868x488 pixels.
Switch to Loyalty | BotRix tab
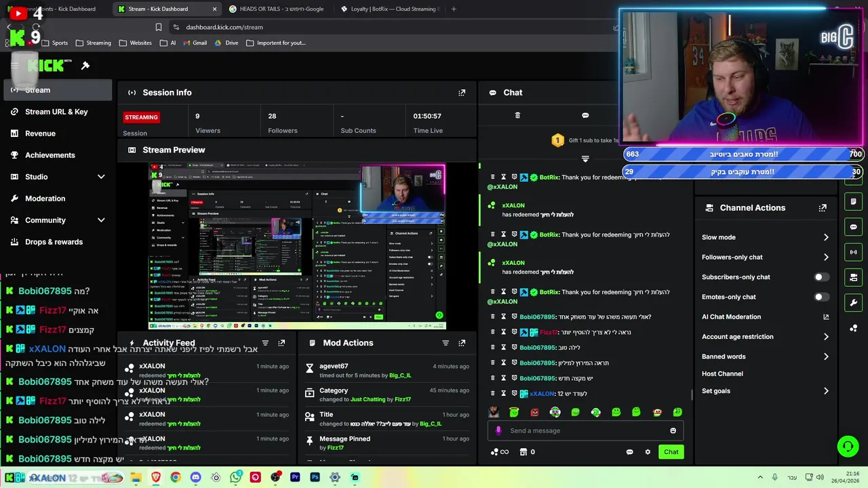click(x=389, y=9)
